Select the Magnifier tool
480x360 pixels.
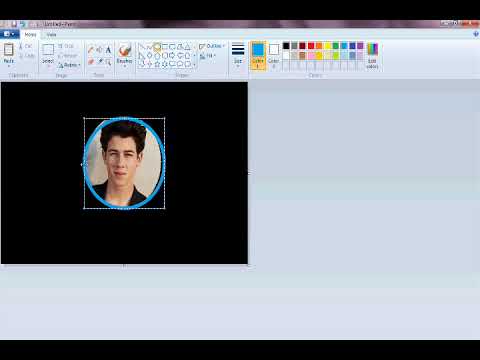click(x=108, y=61)
